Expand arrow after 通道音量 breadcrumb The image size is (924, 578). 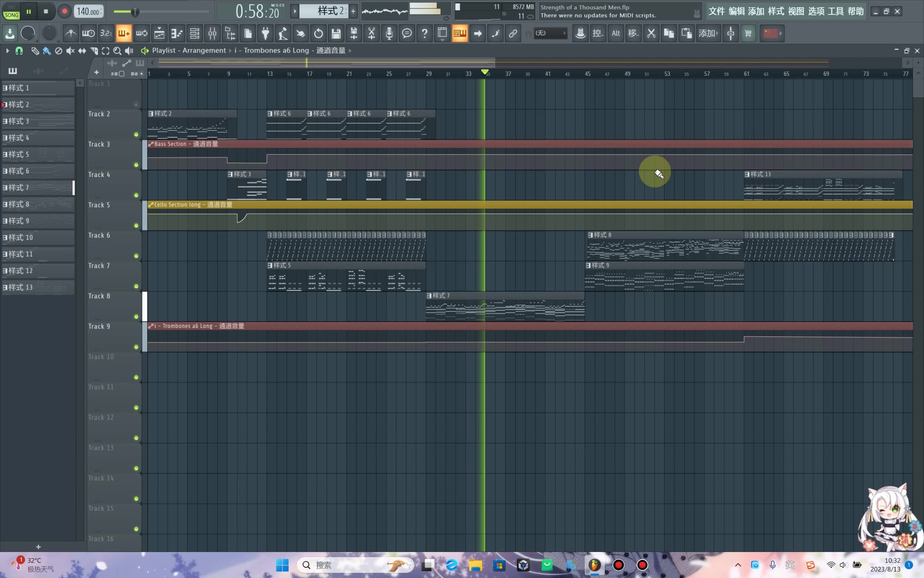coord(350,51)
